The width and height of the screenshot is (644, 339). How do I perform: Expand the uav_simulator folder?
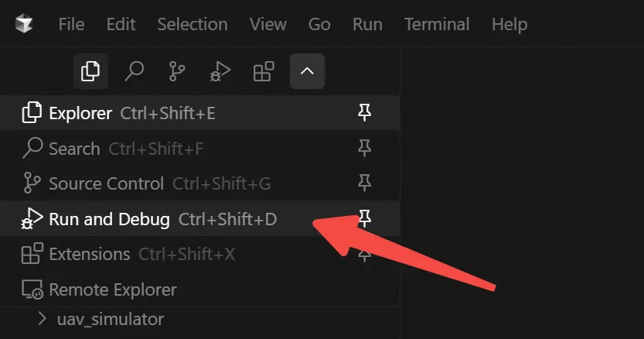[42, 318]
